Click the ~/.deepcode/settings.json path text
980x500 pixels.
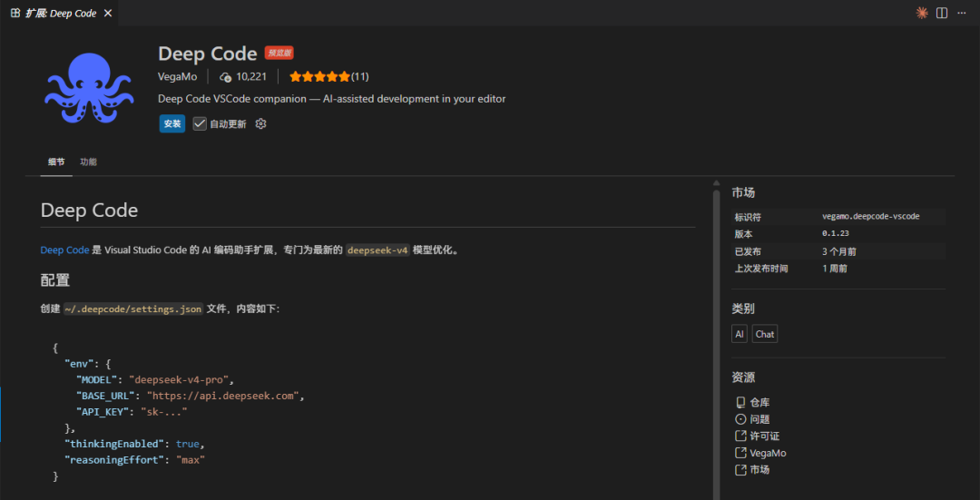tap(133, 309)
